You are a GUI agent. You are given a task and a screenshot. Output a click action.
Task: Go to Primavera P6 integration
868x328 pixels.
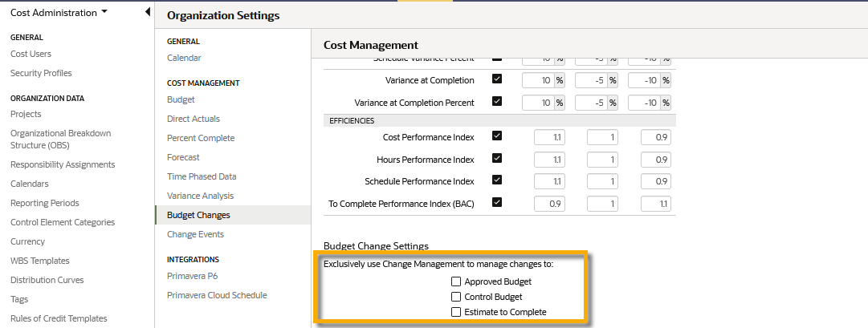pos(192,276)
